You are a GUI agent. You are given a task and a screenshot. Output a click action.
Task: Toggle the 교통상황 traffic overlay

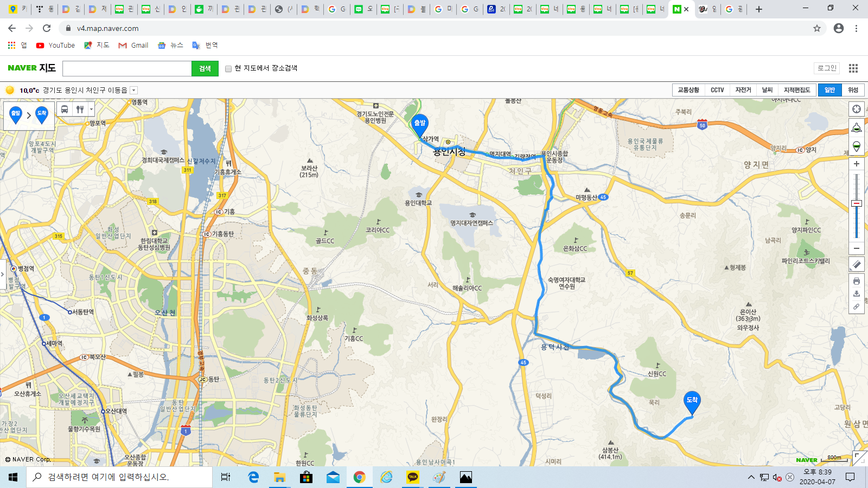point(688,90)
